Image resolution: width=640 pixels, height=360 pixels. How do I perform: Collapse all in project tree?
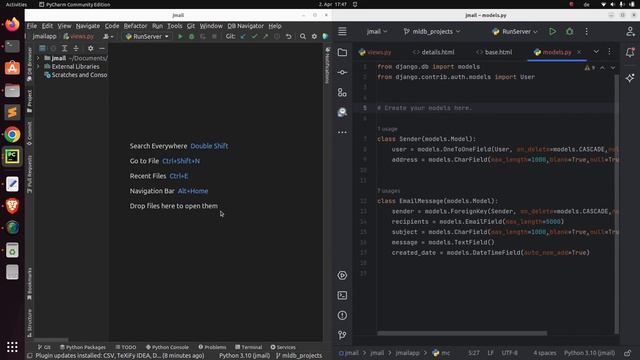pos(76,48)
